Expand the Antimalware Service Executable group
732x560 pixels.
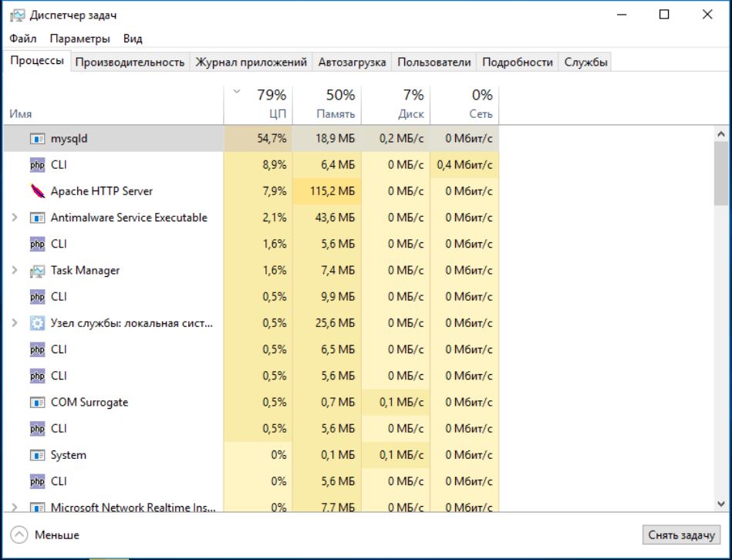[15, 218]
